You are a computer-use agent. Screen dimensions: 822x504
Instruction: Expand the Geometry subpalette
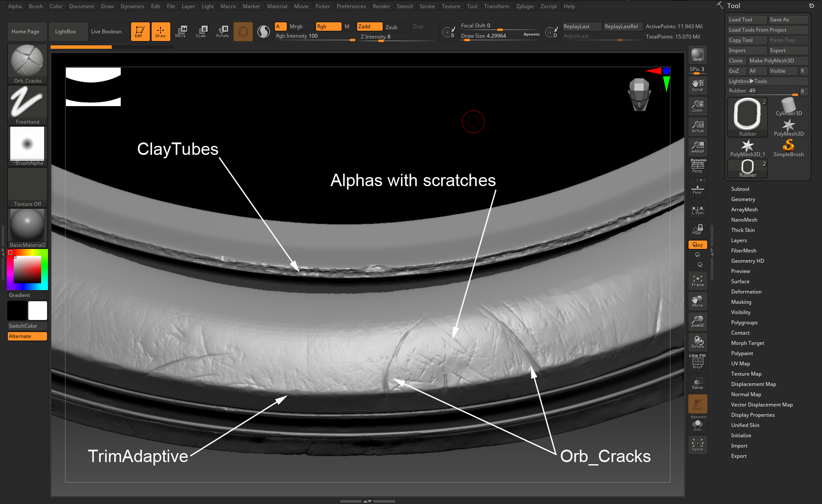coord(743,199)
